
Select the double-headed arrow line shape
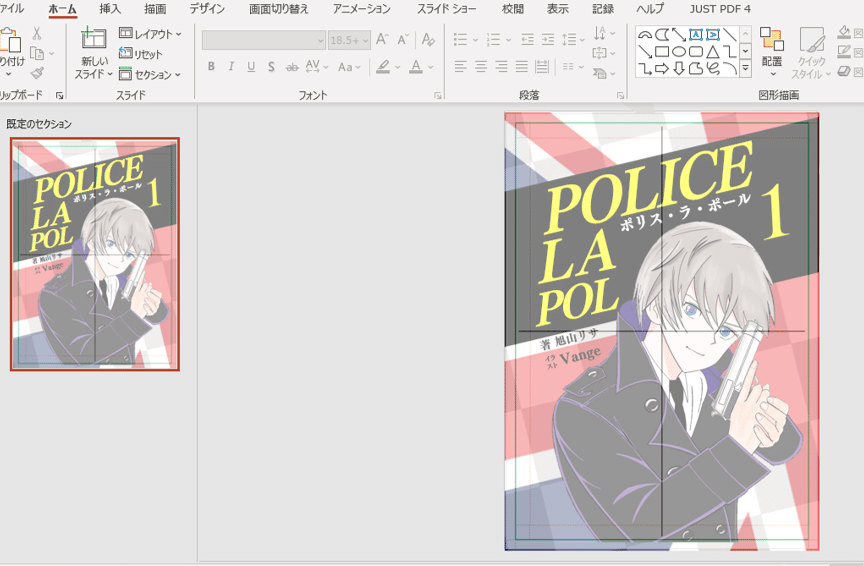[x=679, y=35]
